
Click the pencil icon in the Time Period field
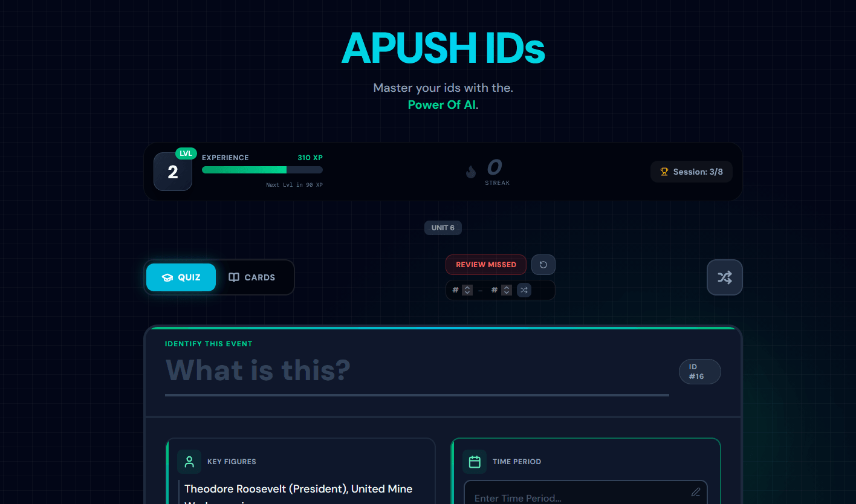coord(696,492)
